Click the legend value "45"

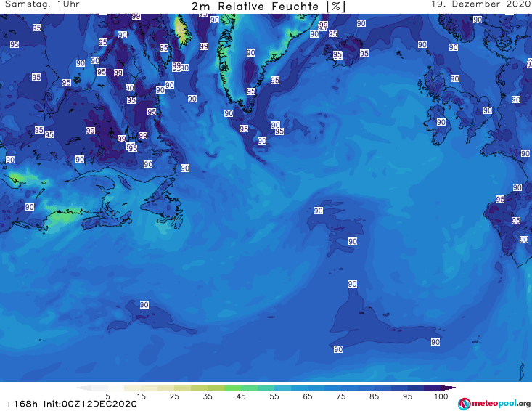(x=241, y=396)
